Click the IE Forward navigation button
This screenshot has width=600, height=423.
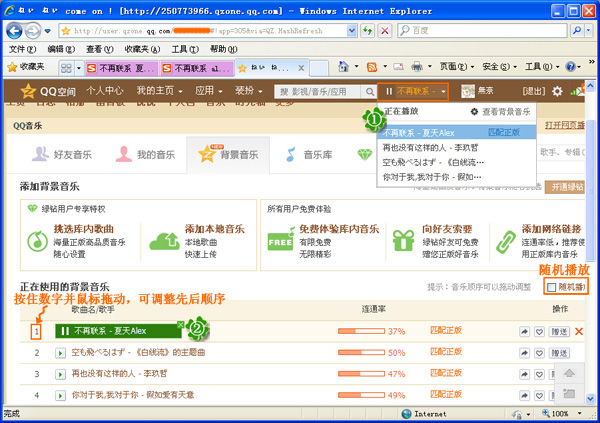tap(33, 31)
